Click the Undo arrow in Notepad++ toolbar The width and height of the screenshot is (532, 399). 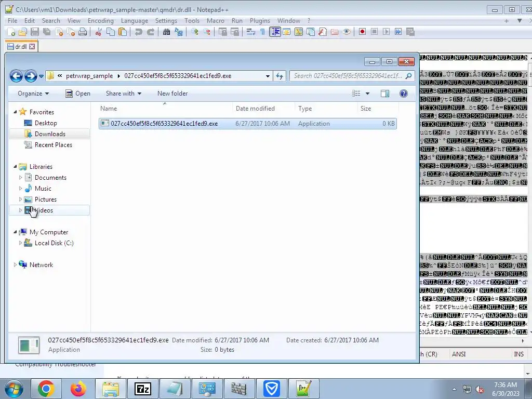(138, 32)
